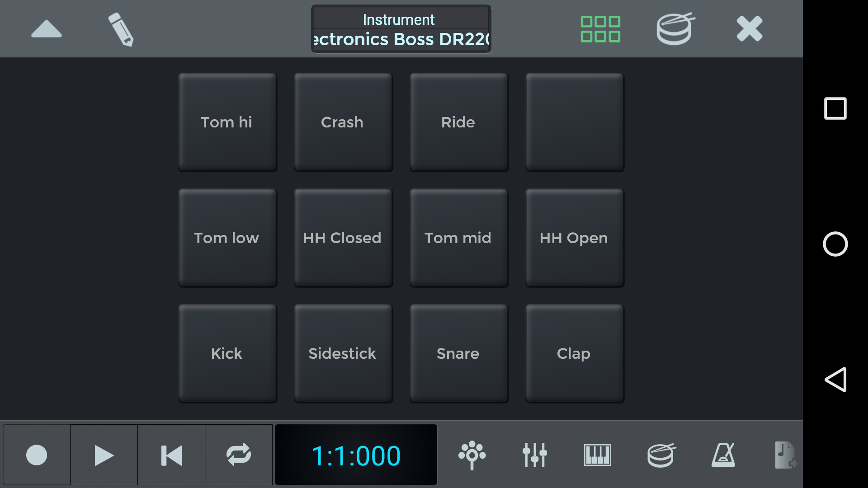Click the current time position display
This screenshot has height=488, width=868.
356,455
